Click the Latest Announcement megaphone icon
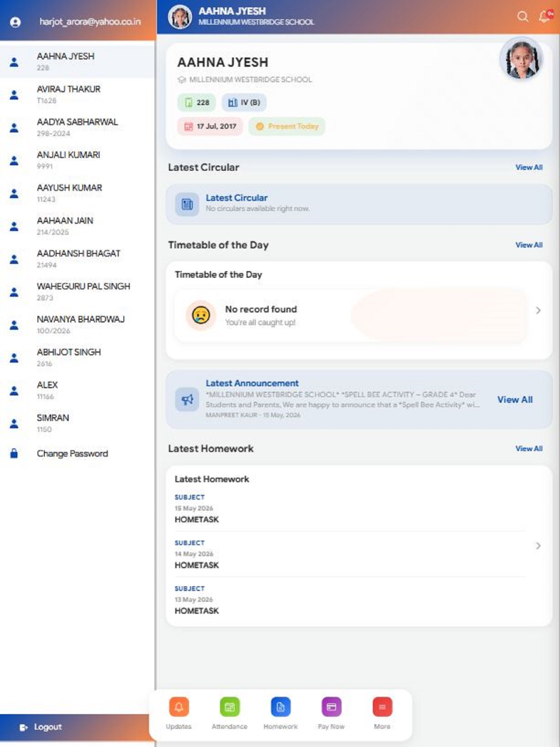 pos(187,400)
